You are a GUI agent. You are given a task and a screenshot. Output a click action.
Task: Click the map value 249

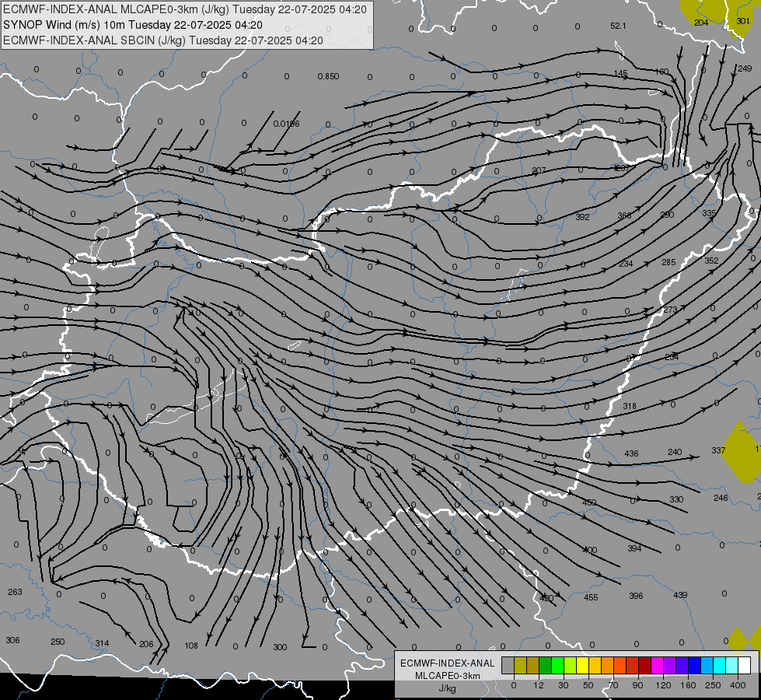pos(745,68)
